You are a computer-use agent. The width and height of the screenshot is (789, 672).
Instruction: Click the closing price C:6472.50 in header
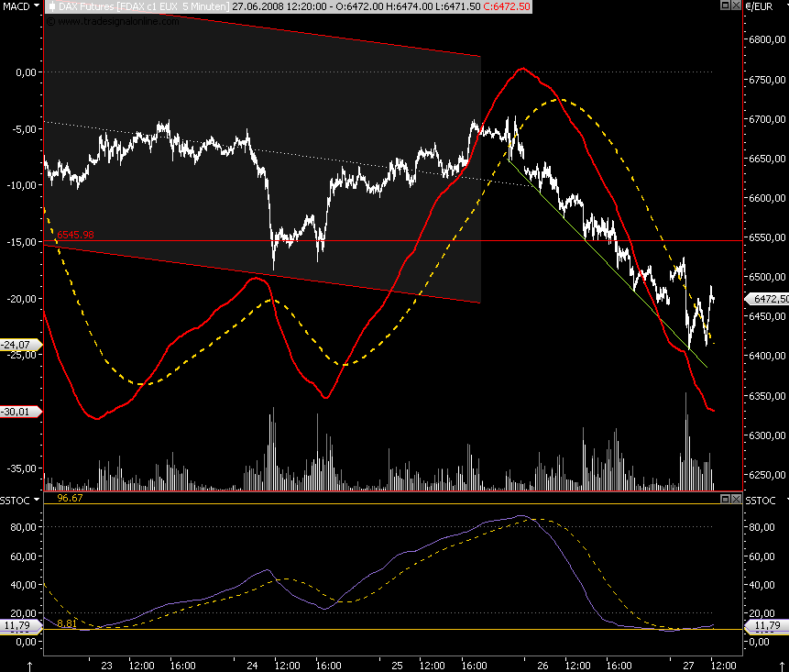(x=507, y=6)
